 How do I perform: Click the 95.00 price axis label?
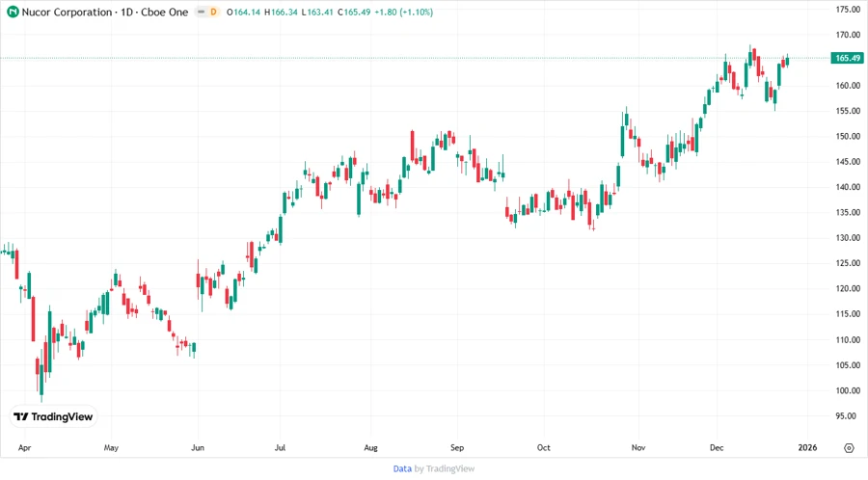pyautogui.click(x=846, y=415)
